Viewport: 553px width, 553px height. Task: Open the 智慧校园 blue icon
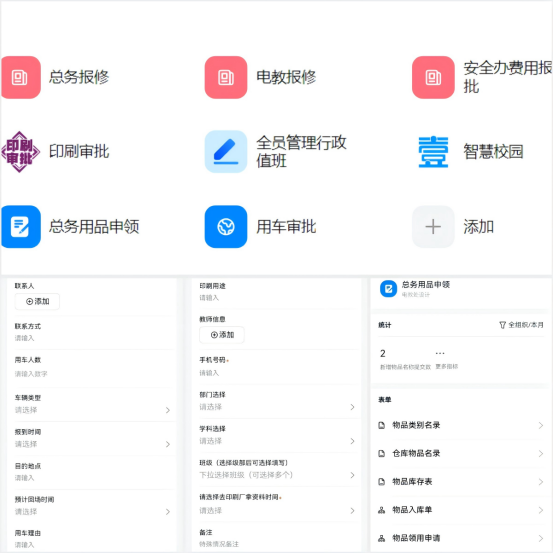coord(433,152)
